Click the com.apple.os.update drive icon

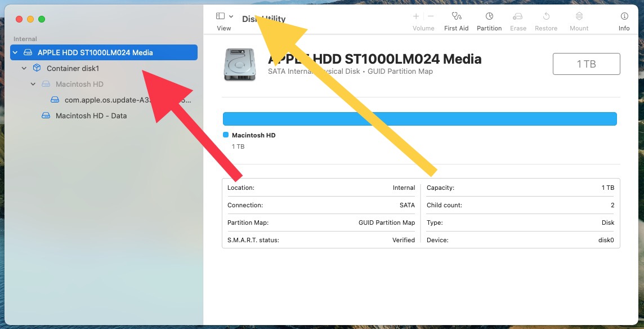click(x=55, y=100)
